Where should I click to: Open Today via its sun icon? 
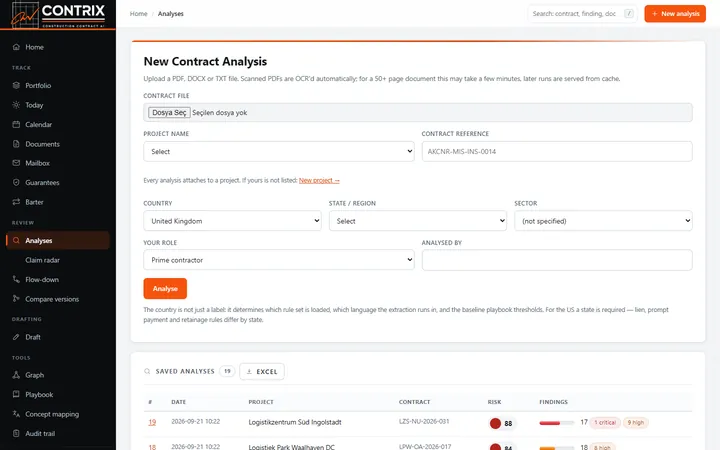16,105
